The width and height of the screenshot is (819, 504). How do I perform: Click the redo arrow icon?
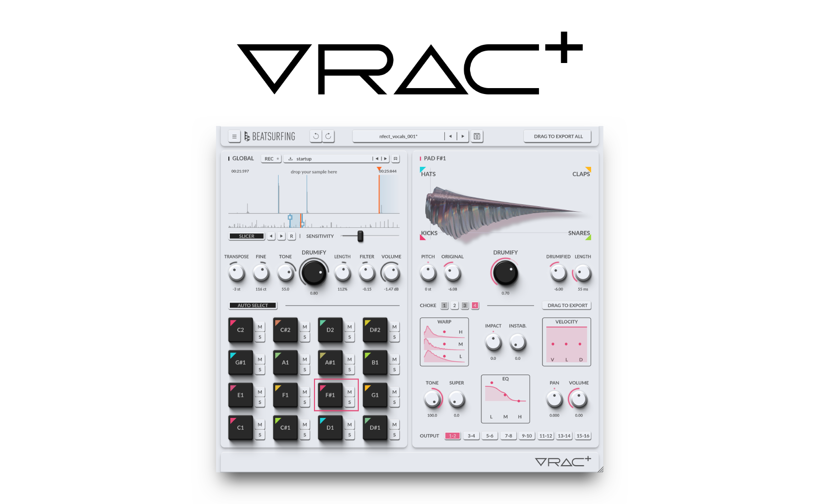coord(328,136)
